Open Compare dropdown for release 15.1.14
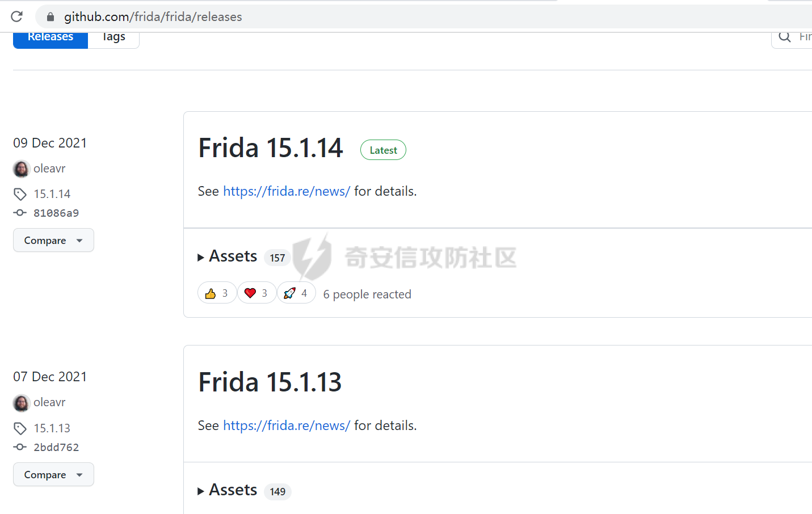Image resolution: width=812 pixels, height=514 pixels. [53, 241]
